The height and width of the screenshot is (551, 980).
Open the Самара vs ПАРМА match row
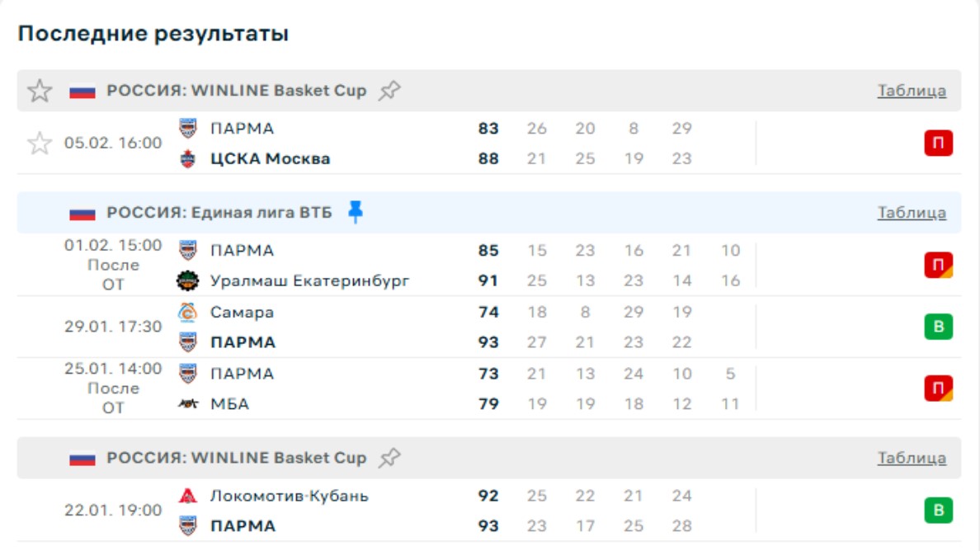(x=346, y=327)
